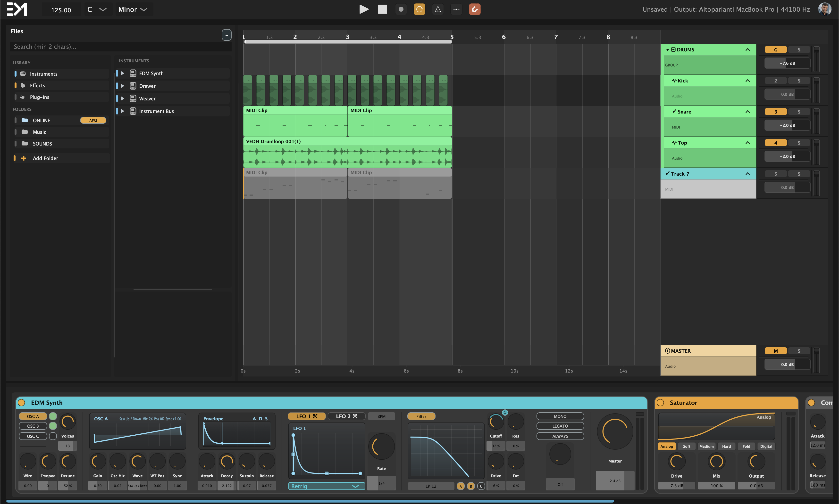Enable the OSC C green toggle
The height and width of the screenshot is (504, 839).
coord(53,436)
